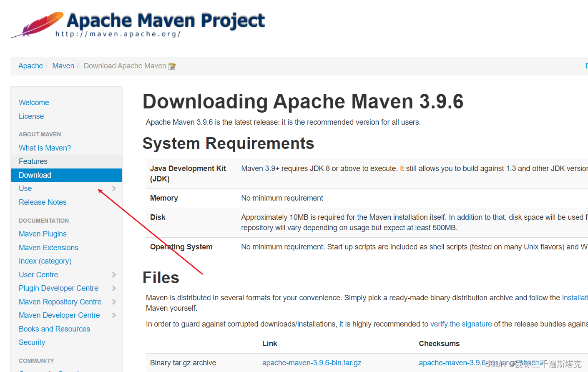Open the Features page
Image resolution: width=588 pixels, height=372 pixels.
[33, 161]
